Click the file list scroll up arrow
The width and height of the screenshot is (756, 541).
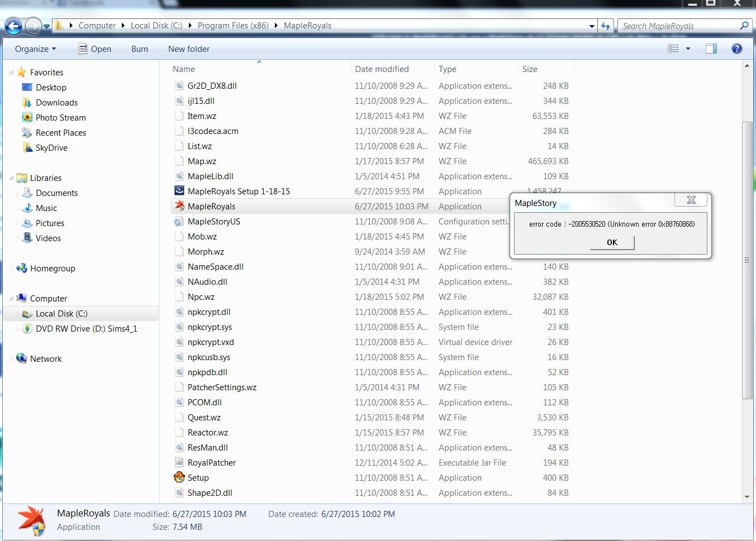747,66
